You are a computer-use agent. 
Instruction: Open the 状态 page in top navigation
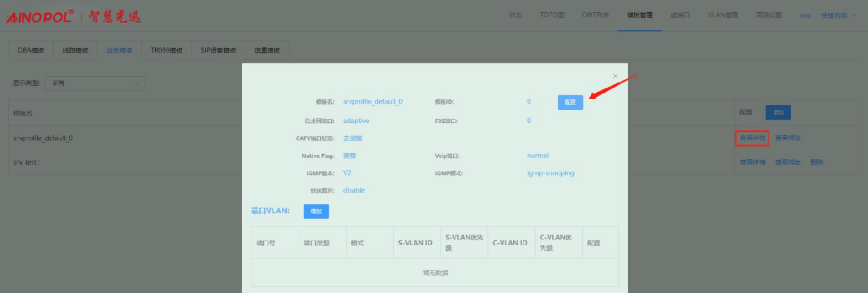point(516,15)
